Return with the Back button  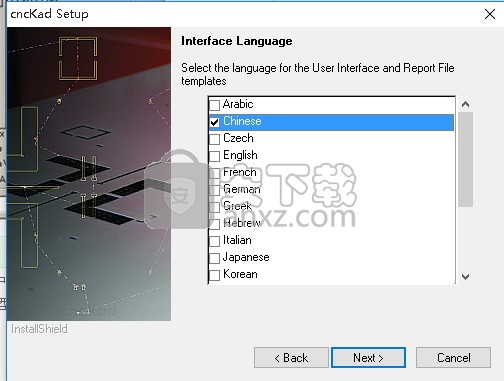(x=291, y=358)
